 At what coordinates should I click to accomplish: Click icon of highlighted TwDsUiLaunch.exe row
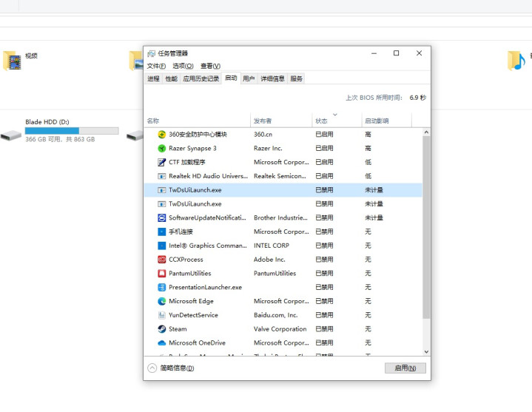[x=162, y=190]
